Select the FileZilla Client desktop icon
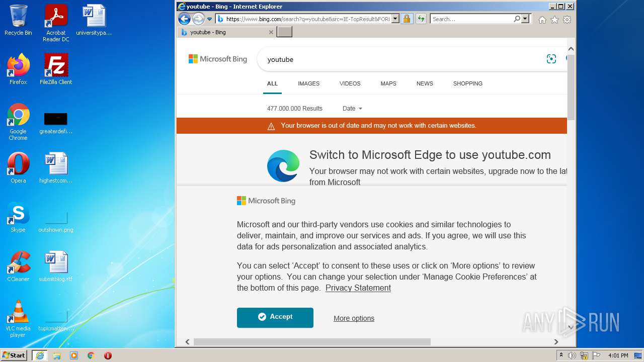This screenshot has width=644, height=362. [56, 69]
